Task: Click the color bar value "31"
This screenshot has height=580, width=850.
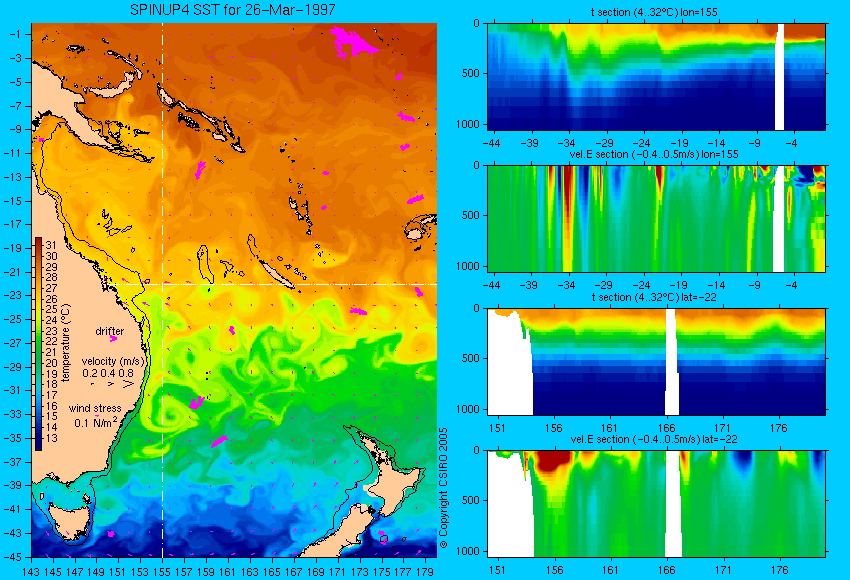Action: point(51,245)
